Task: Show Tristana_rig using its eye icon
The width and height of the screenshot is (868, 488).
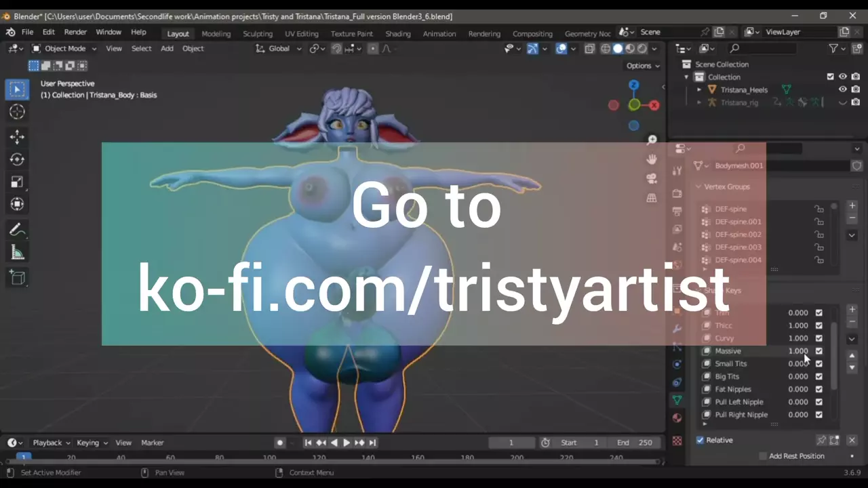Action: pyautogui.click(x=843, y=102)
